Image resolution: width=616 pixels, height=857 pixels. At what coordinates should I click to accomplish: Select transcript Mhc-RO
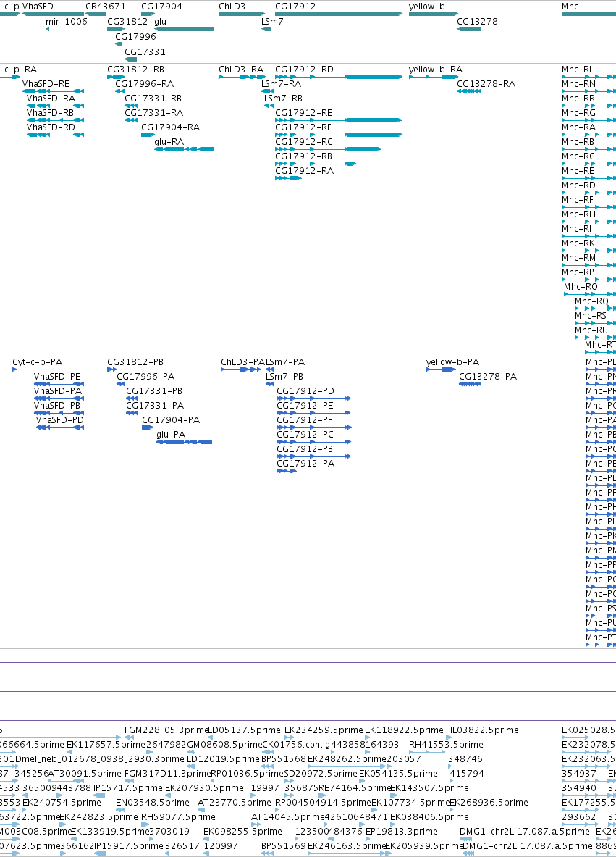pos(590,294)
